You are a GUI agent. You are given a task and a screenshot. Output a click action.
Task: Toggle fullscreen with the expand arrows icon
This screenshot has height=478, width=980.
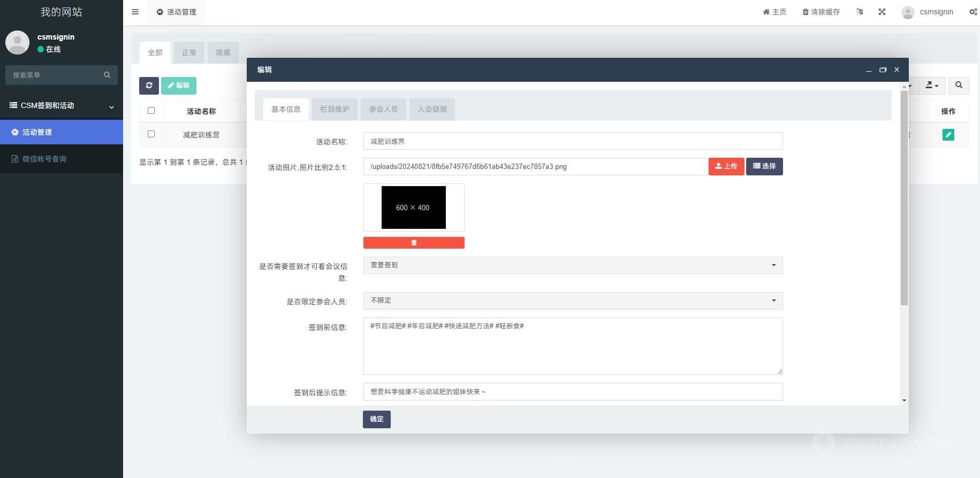click(882, 12)
